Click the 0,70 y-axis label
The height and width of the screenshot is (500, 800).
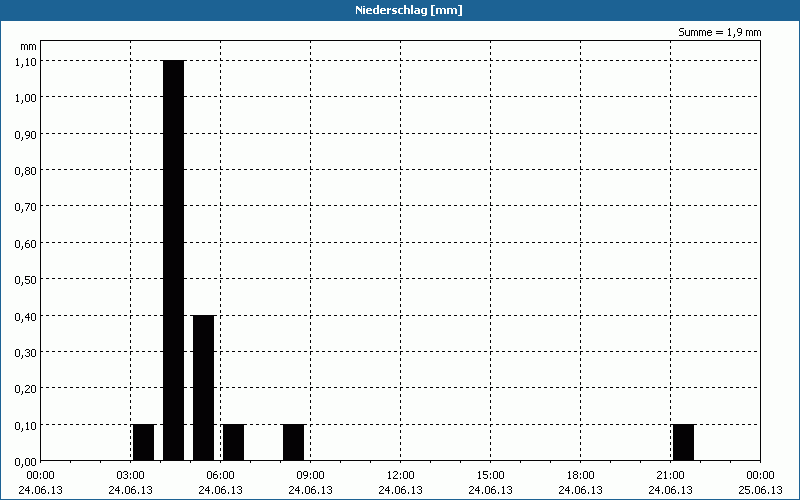[26, 207]
